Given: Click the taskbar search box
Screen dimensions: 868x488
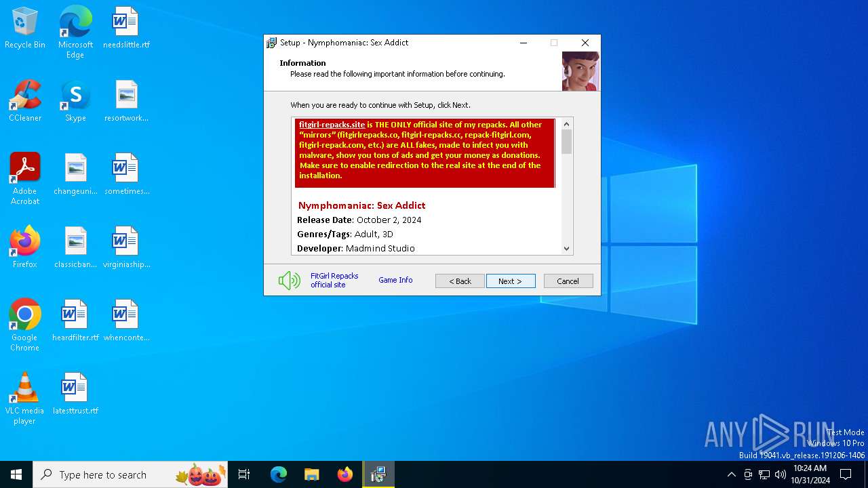Looking at the screenshot, I should pos(130,474).
